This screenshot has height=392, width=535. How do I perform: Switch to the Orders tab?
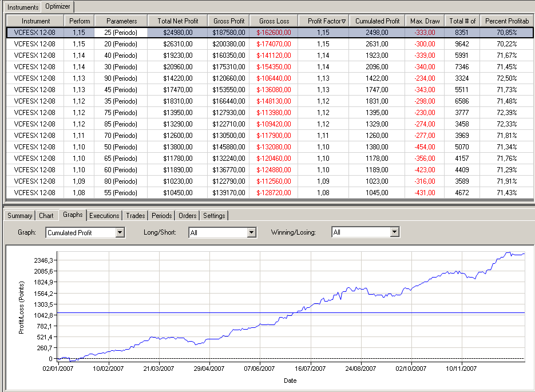click(x=188, y=216)
